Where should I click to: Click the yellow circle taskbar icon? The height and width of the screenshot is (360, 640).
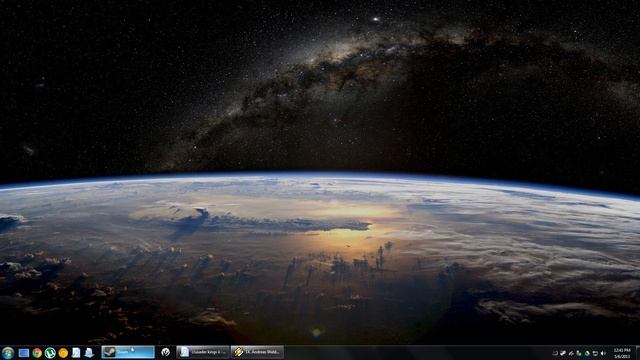click(63, 353)
